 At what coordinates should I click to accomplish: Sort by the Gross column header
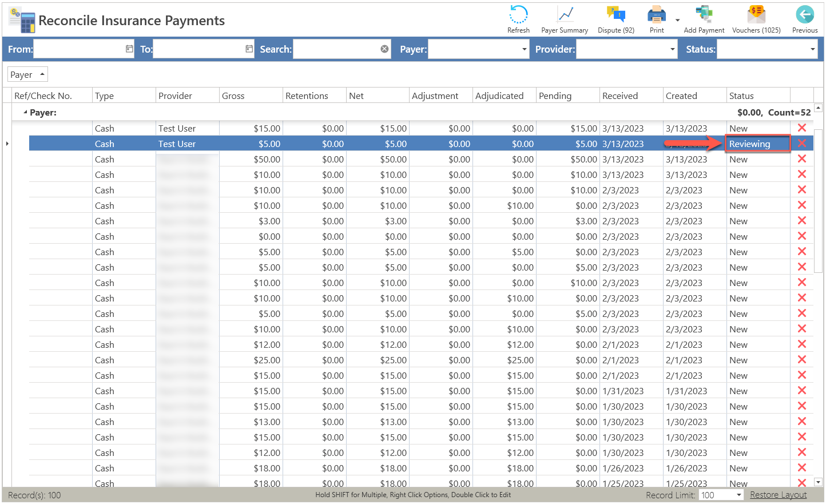click(251, 96)
